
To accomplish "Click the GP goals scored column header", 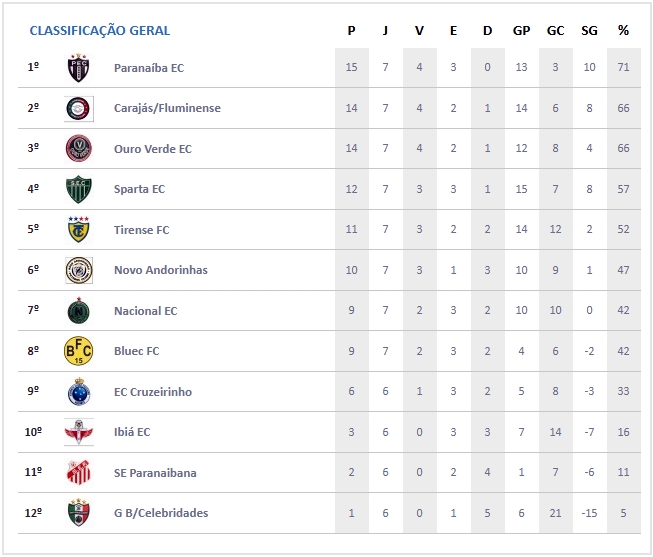I will [521, 31].
